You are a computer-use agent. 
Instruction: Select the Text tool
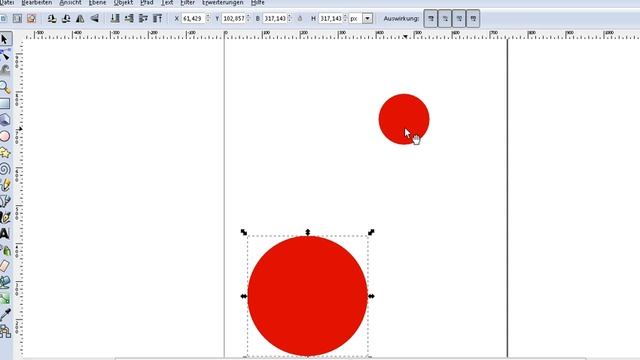(x=5, y=233)
